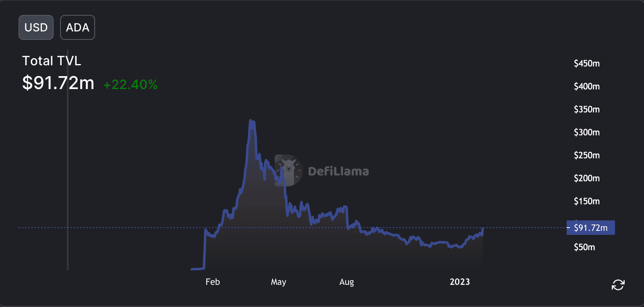Click the $250m y-axis label

pos(587,155)
